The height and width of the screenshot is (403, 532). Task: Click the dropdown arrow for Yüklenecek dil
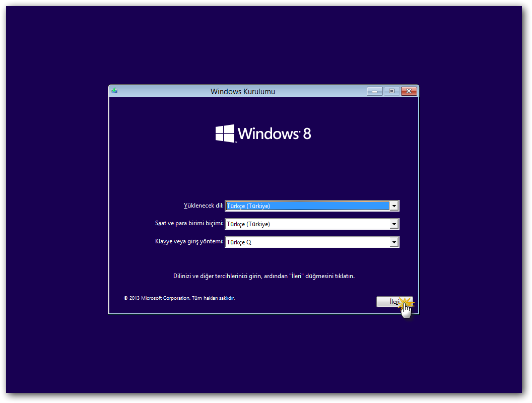point(394,206)
